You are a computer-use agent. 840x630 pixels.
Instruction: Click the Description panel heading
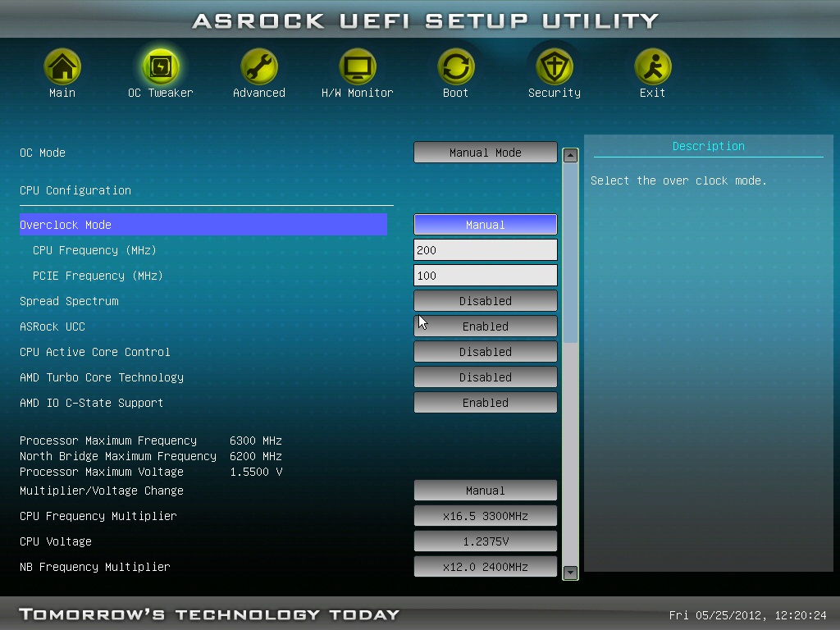(708, 146)
